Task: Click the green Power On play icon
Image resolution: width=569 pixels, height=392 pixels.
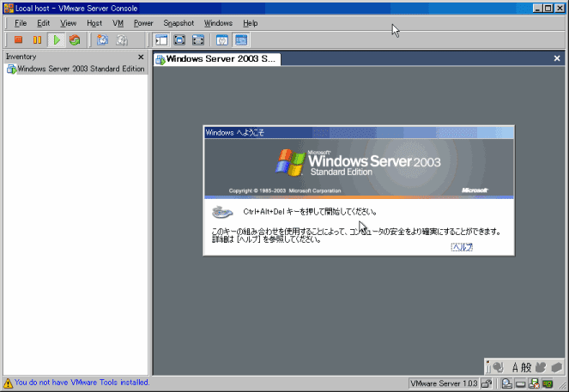Action: [x=57, y=40]
